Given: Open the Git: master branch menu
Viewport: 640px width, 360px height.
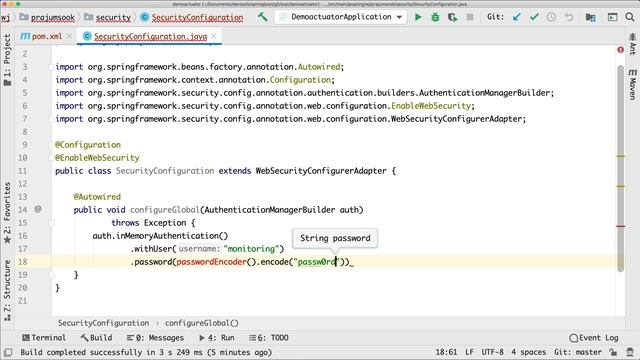Looking at the screenshot, I should coord(578,352).
